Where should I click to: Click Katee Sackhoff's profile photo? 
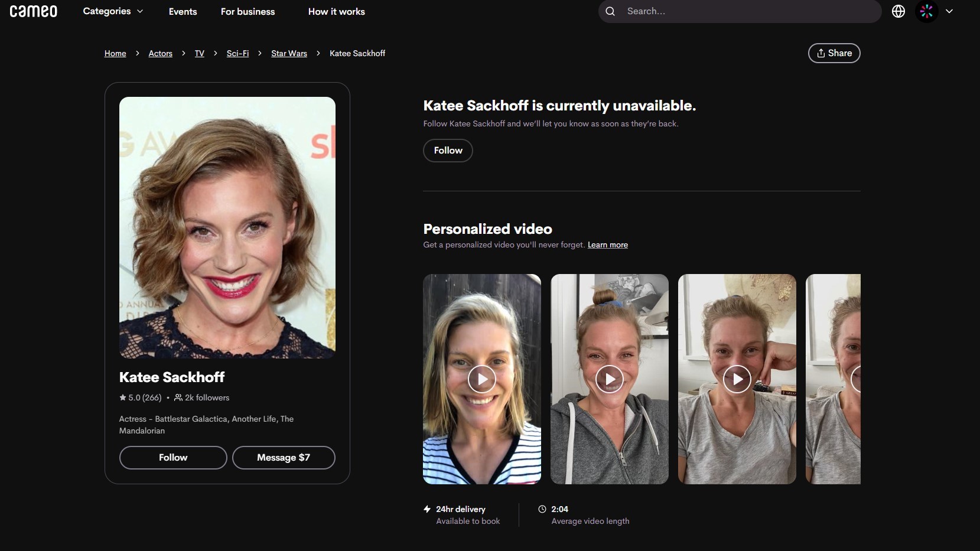coord(227,227)
